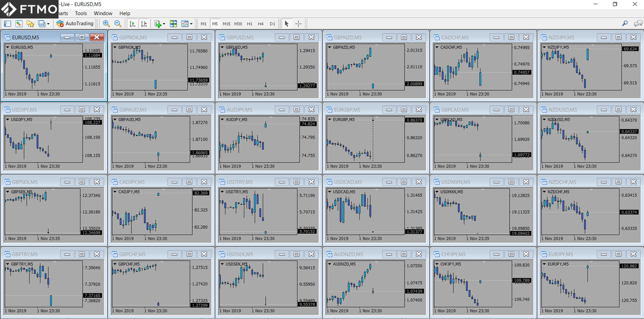Image resolution: width=644 pixels, height=319 pixels.
Task: Expand triangle beside USDCAD,M5 chart label
Action: (x=330, y=192)
